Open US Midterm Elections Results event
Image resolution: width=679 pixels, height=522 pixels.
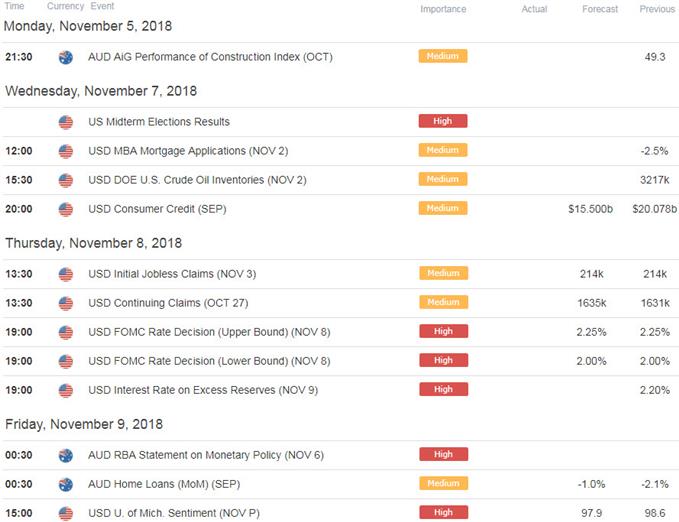(159, 122)
